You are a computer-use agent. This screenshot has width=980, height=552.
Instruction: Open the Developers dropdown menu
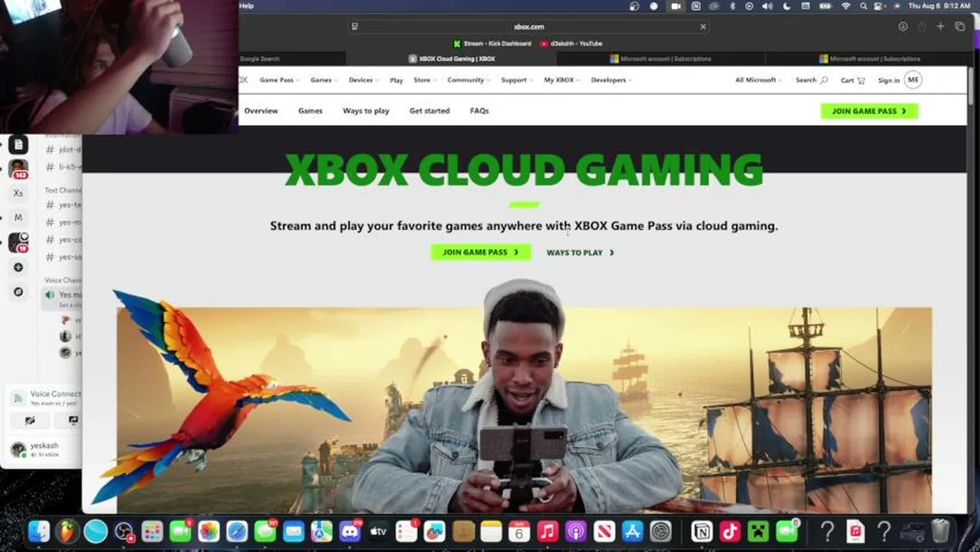click(611, 80)
